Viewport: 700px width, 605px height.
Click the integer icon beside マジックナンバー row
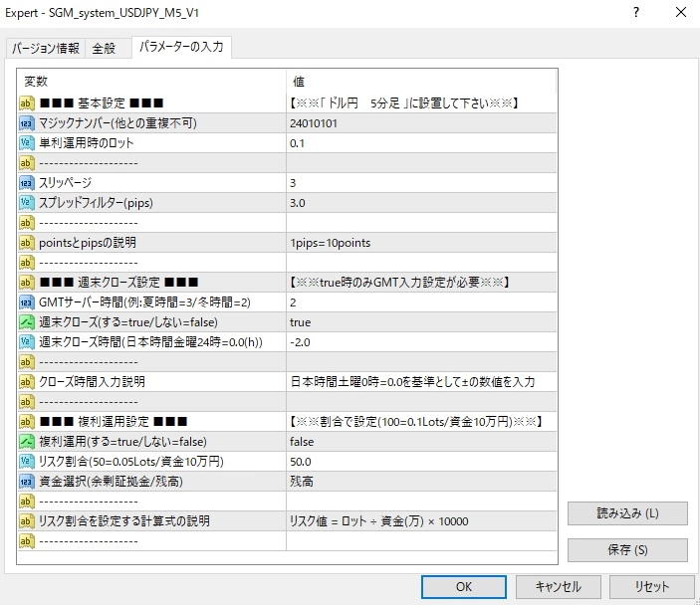pos(26,123)
